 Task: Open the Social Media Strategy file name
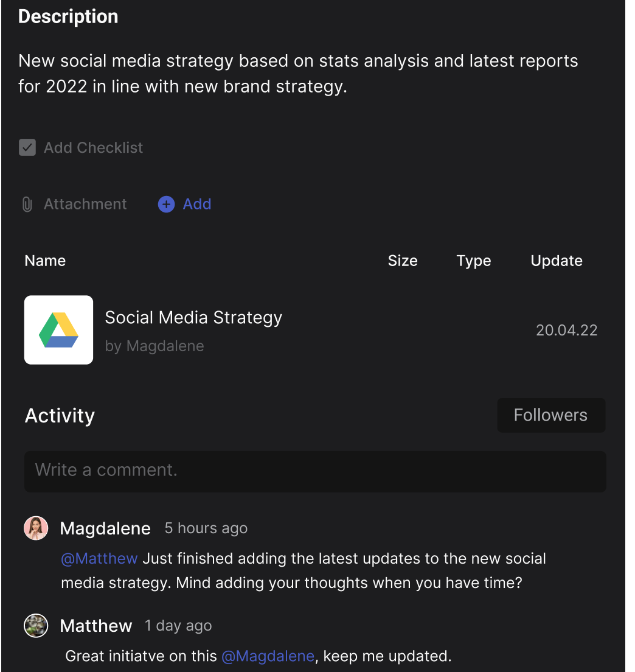193,318
